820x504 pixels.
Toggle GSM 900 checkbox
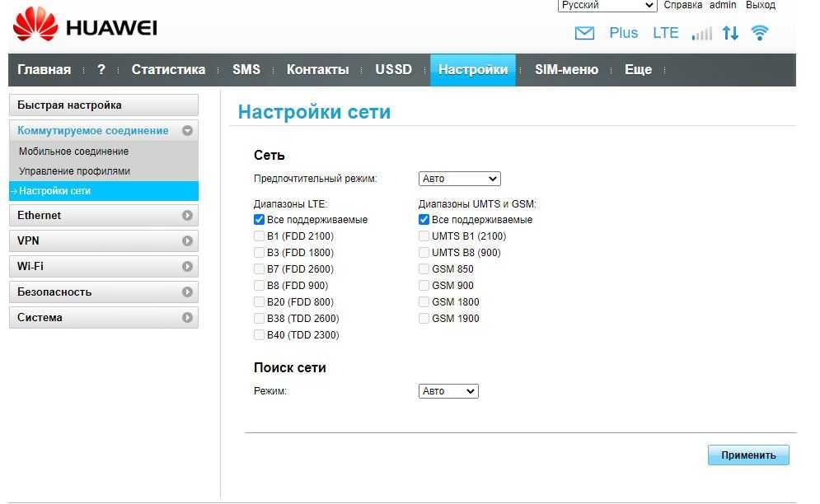(424, 286)
